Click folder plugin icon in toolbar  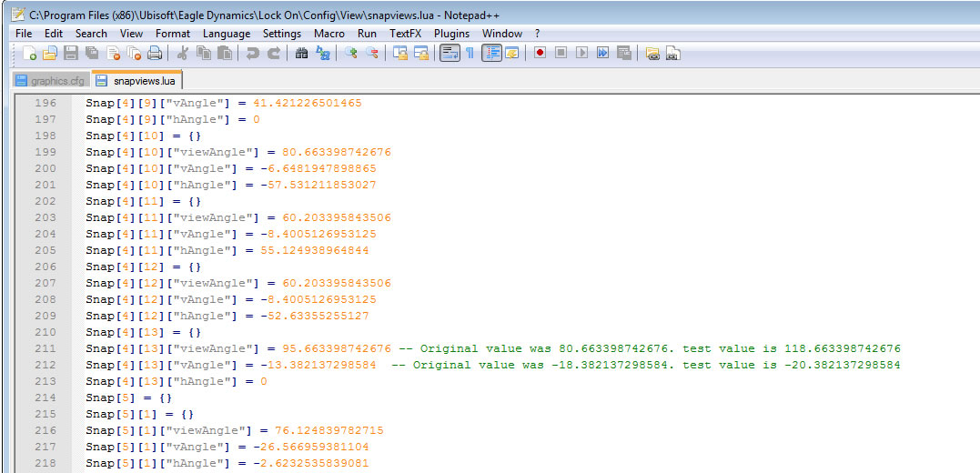(x=652, y=53)
